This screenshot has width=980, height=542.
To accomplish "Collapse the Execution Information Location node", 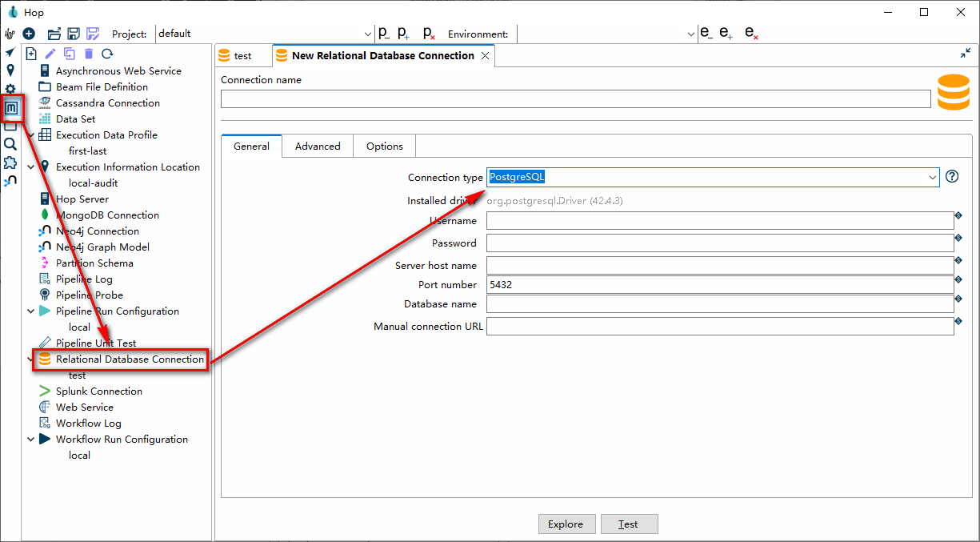I will 31,167.
